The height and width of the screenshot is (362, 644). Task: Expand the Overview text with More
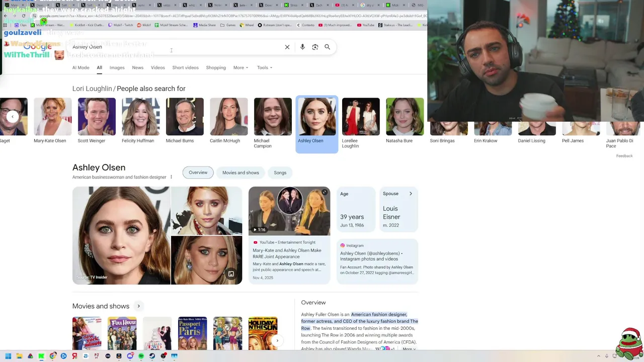(x=409, y=349)
